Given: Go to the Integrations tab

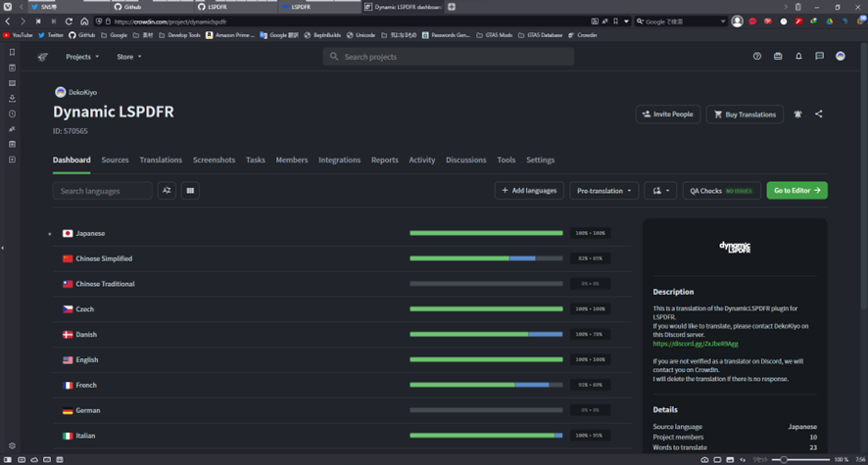Looking at the screenshot, I should point(339,160).
